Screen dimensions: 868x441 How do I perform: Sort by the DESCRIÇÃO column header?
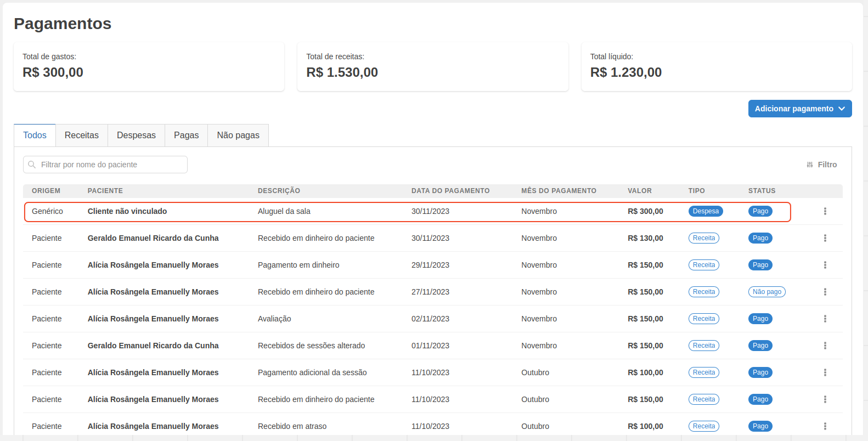(279, 191)
